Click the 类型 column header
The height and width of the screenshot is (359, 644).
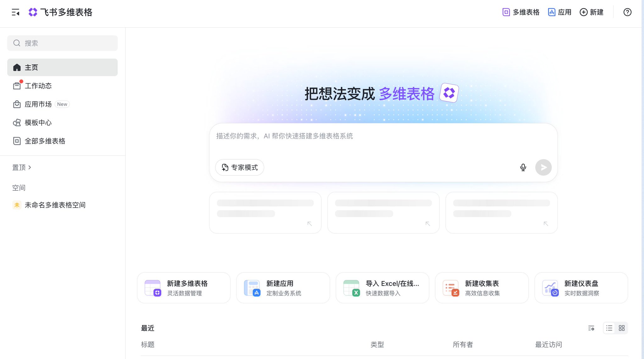(x=377, y=345)
